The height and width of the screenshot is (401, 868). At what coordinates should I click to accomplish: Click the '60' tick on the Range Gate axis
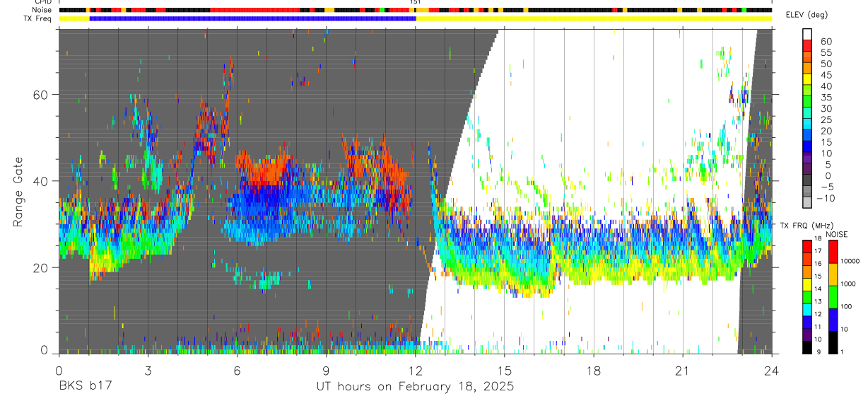click(40, 95)
